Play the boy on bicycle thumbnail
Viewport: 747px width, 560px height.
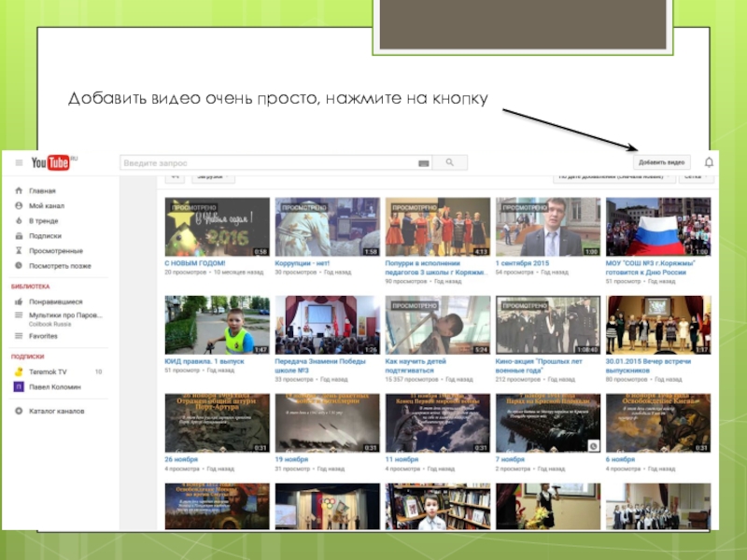click(218, 325)
